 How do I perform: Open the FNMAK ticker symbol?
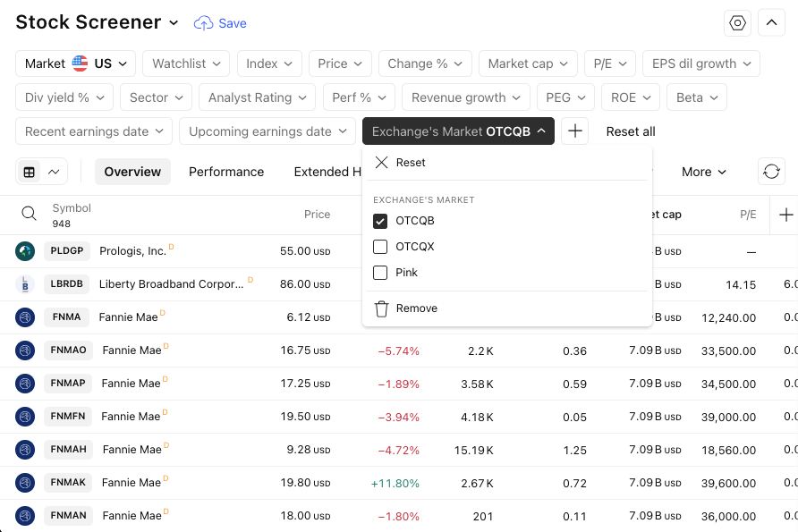[x=68, y=482]
